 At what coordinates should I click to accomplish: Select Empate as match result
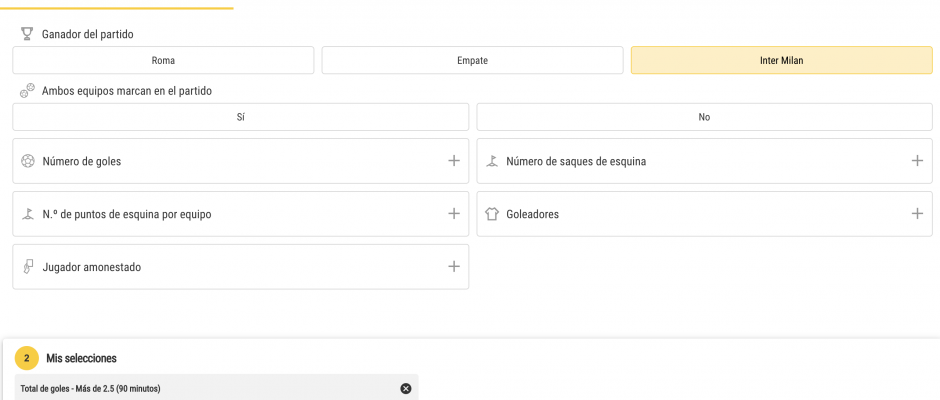pyautogui.click(x=472, y=61)
